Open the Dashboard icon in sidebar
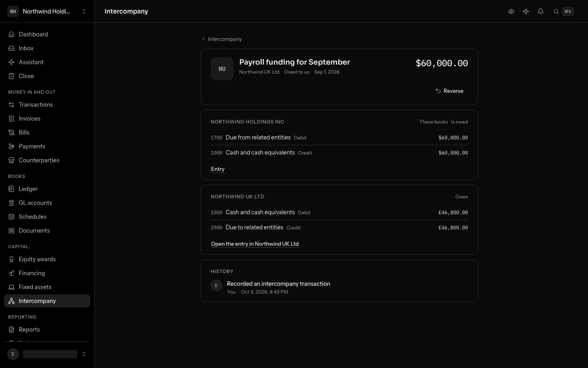Screen dimensions: 588x368 click(x=11, y=34)
